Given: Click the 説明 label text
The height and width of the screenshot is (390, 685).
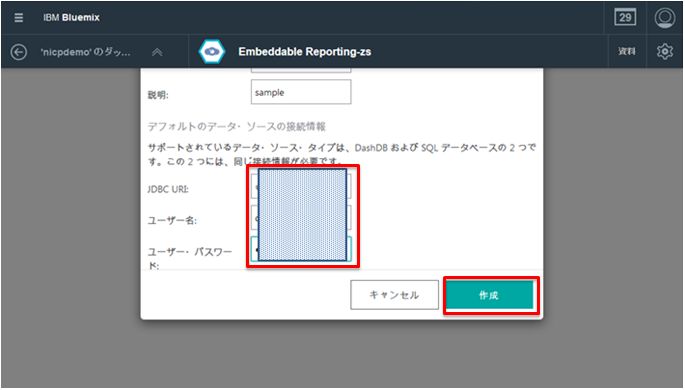Looking at the screenshot, I should (x=158, y=95).
